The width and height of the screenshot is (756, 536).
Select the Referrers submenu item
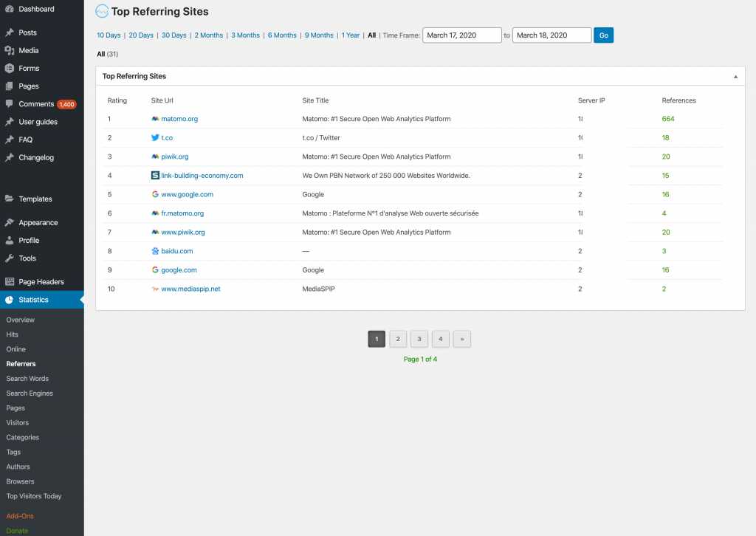coord(21,364)
